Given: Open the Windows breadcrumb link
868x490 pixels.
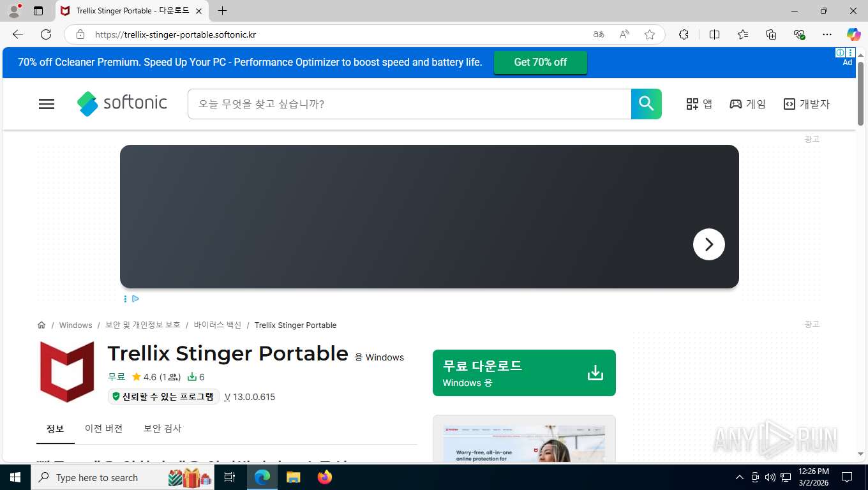Looking at the screenshot, I should click(76, 325).
